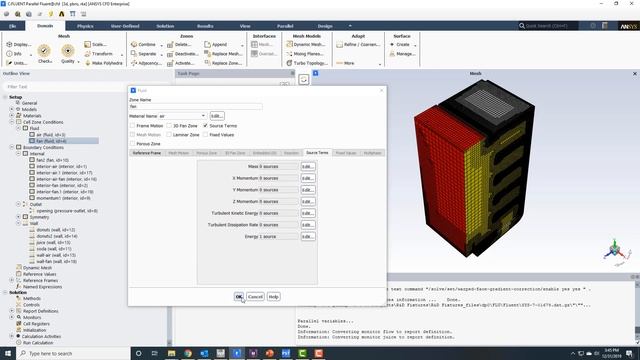Click the Deactivate zones icon
Viewport: 640px width, 360px height.
tap(170, 54)
